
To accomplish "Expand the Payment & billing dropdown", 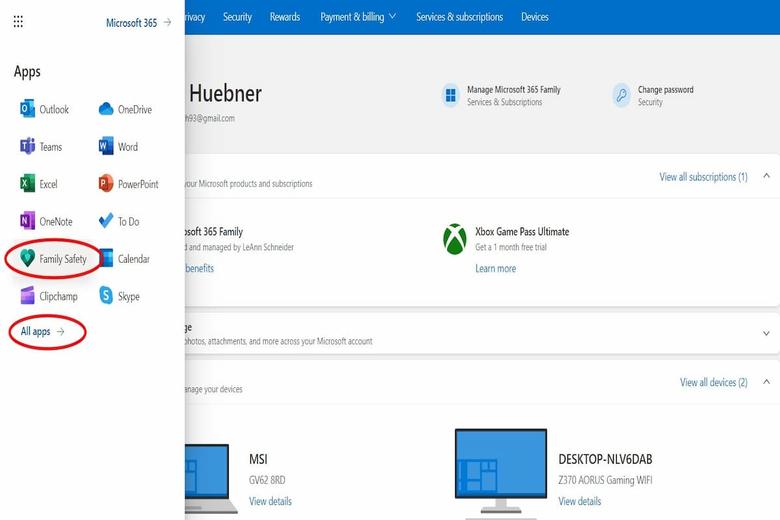I will coord(358,17).
